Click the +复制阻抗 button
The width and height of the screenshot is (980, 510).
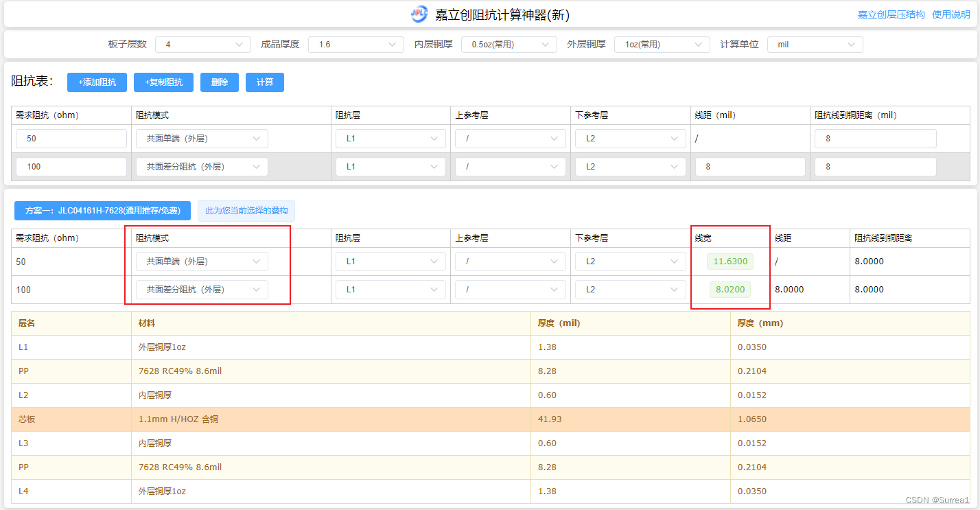(163, 82)
